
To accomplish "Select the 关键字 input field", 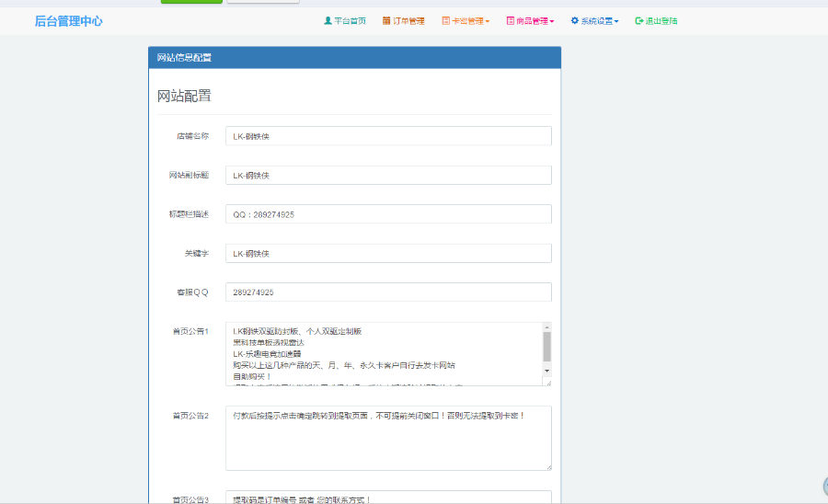I will tap(388, 253).
